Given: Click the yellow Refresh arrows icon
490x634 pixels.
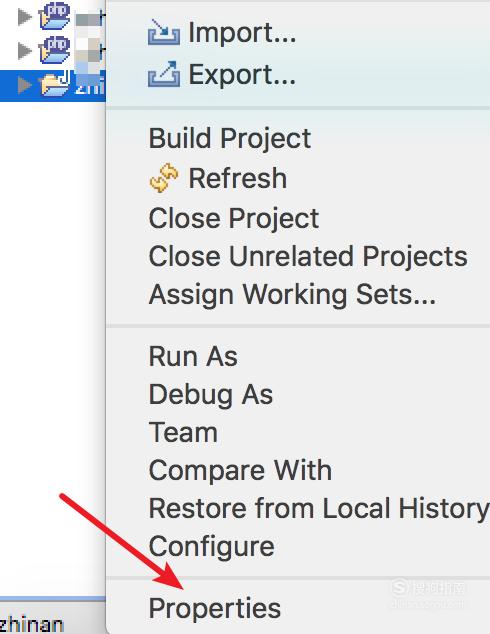Looking at the screenshot, I should point(164,178).
